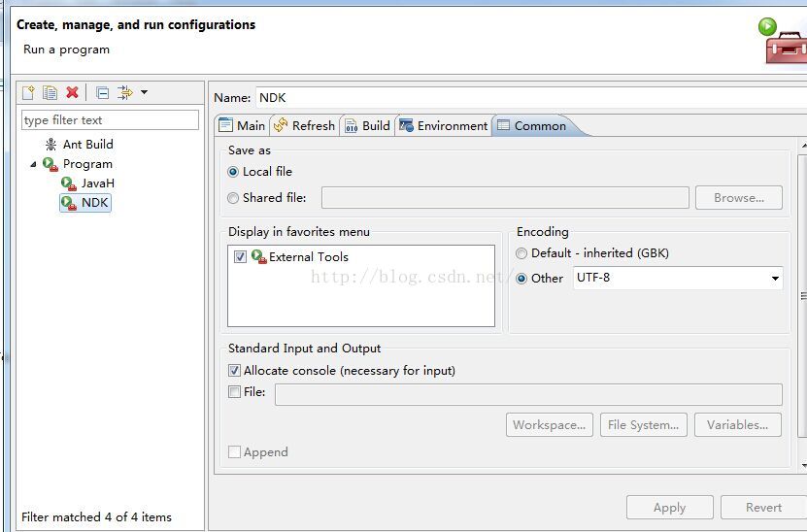Delete selected configuration with red X icon
The height and width of the screenshot is (532, 807).
click(x=72, y=92)
